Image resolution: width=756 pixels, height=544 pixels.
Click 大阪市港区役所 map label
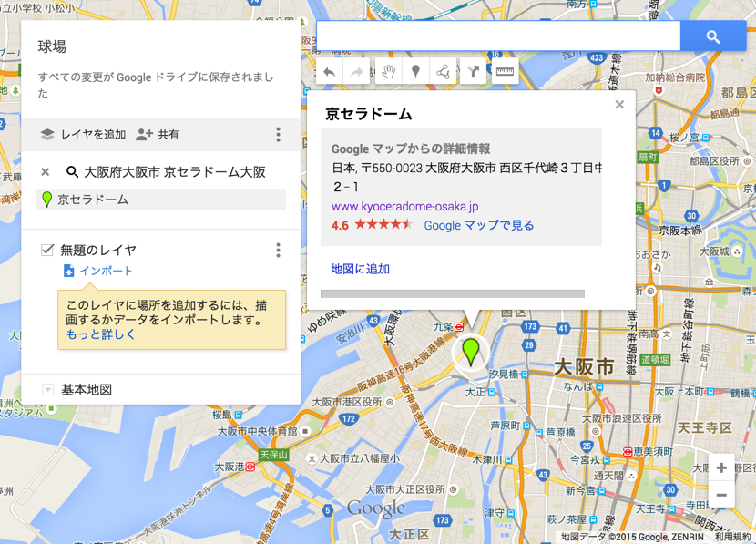[347, 402]
